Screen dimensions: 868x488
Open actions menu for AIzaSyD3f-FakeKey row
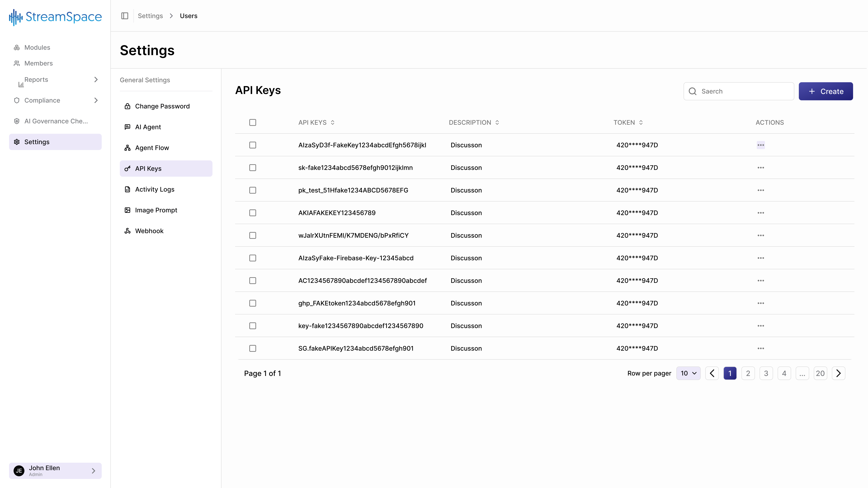(x=761, y=145)
